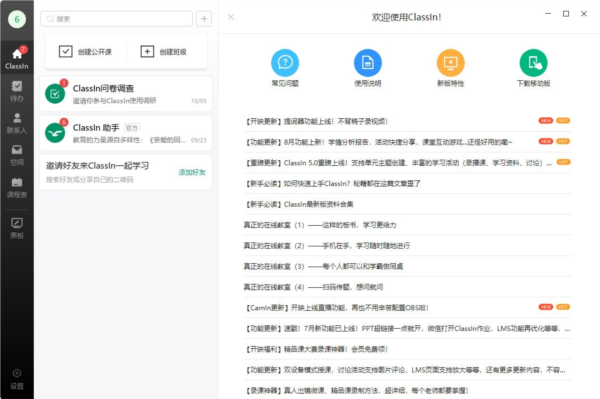Image resolution: width=600 pixels, height=399 pixels.
Task: Click 添加好友 add friend link
Action: pyautogui.click(x=192, y=172)
